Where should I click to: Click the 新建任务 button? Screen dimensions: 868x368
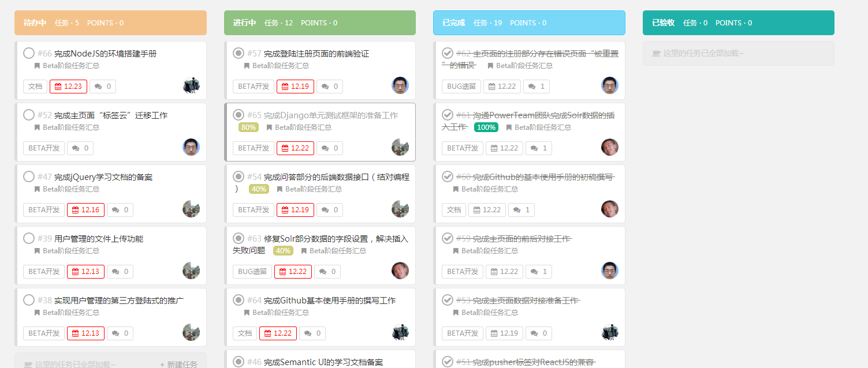click(x=179, y=365)
